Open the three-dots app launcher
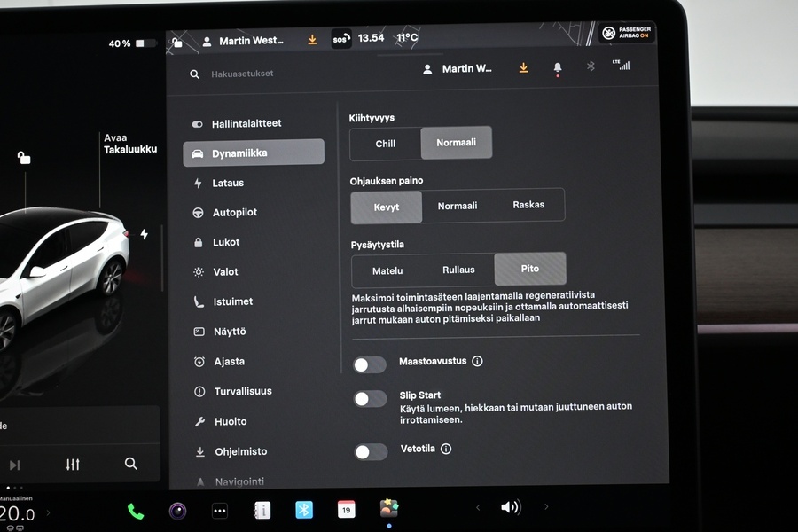 [x=220, y=510]
